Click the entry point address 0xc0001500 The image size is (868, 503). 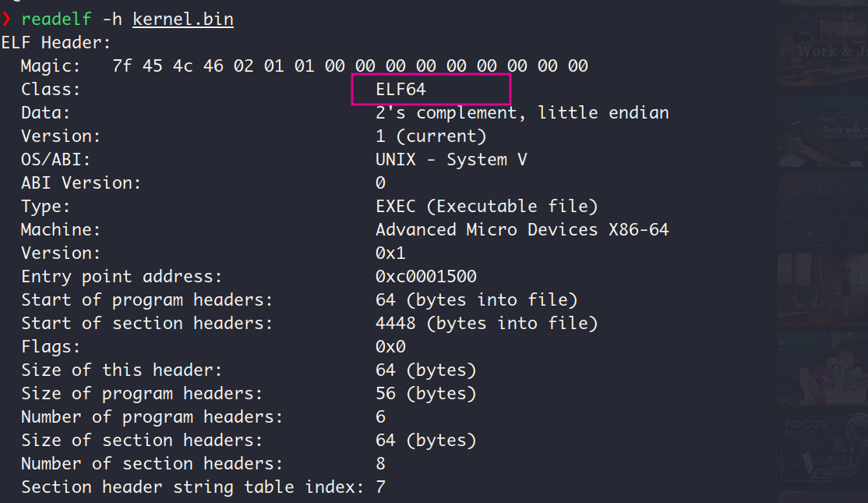425,276
